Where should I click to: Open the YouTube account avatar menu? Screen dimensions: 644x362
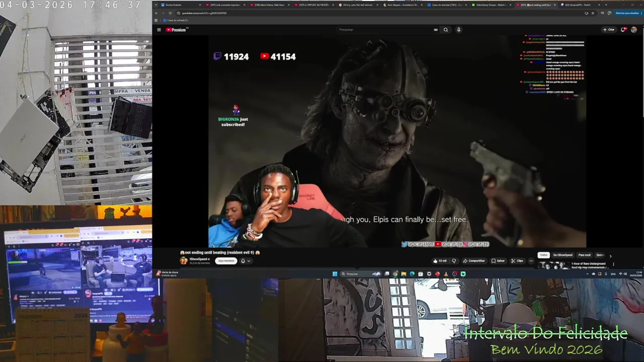pos(634,30)
